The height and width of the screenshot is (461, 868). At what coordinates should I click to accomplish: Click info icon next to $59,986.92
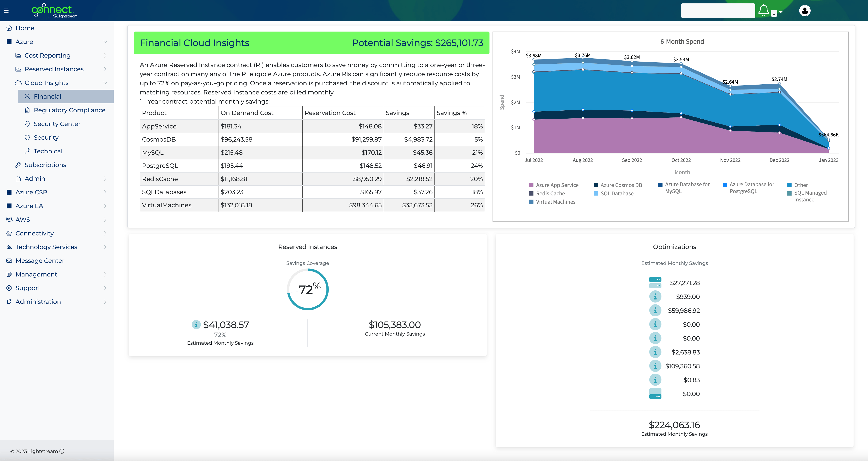[655, 310]
